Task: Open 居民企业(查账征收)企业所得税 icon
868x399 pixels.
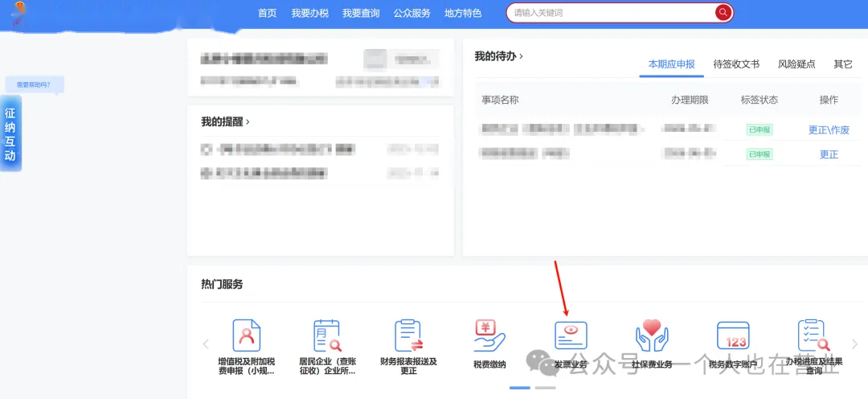Action: (x=327, y=335)
